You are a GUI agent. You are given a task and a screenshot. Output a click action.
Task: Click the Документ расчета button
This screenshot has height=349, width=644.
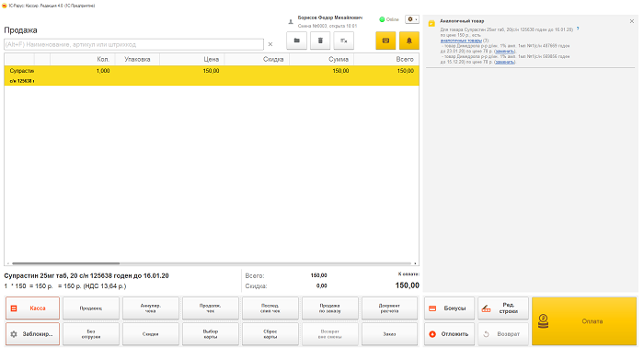[389, 308]
